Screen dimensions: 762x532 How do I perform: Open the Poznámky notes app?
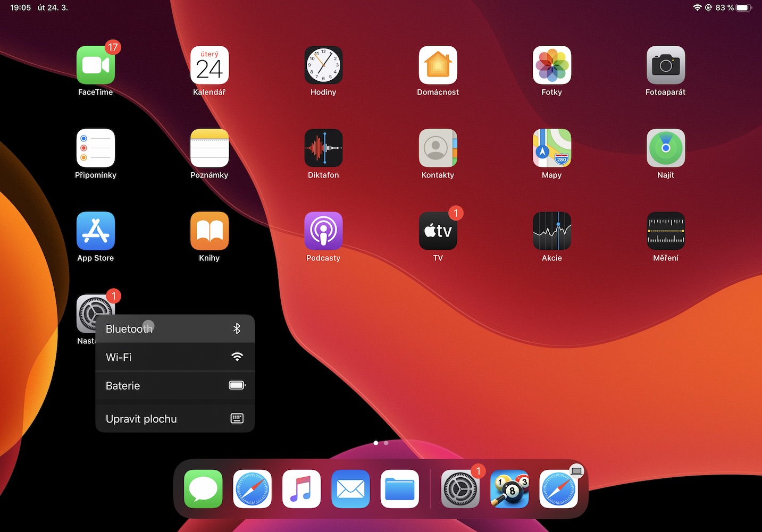click(x=210, y=148)
